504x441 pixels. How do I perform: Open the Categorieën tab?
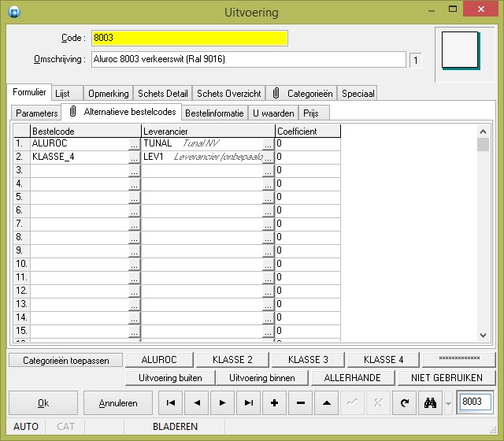[x=302, y=94]
